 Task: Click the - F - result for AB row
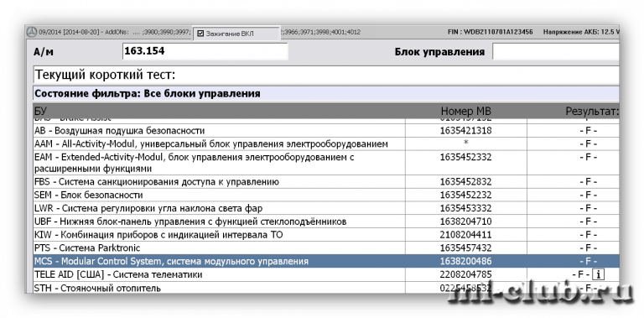point(589,131)
